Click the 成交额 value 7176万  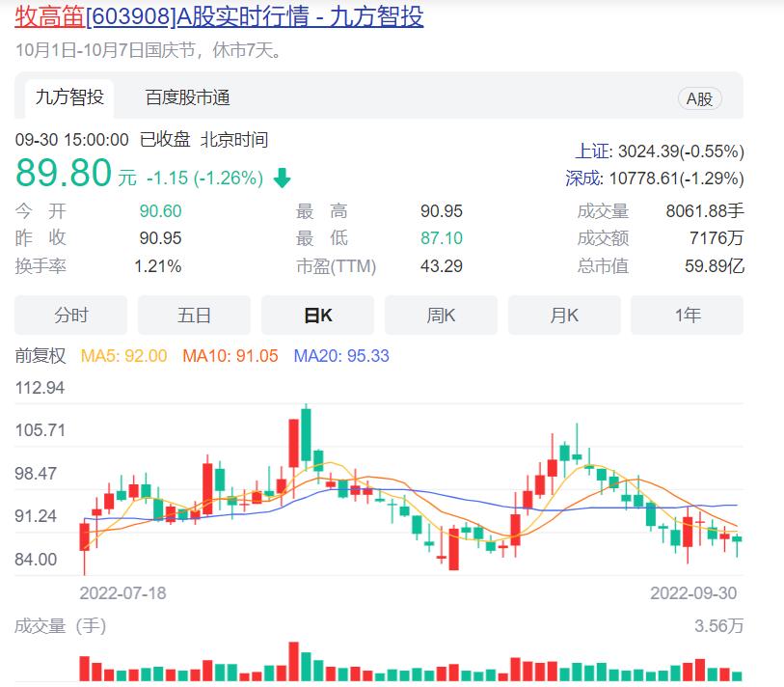click(716, 238)
